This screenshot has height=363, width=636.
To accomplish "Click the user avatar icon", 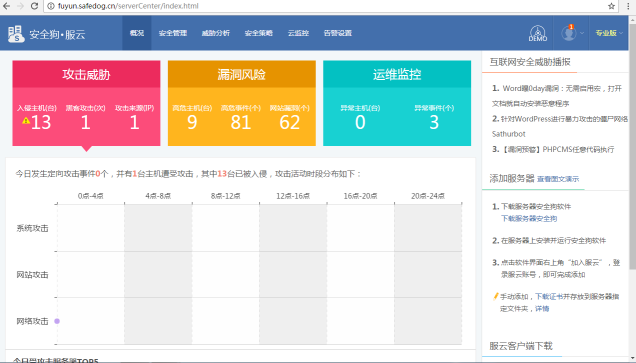I will click(x=569, y=33).
